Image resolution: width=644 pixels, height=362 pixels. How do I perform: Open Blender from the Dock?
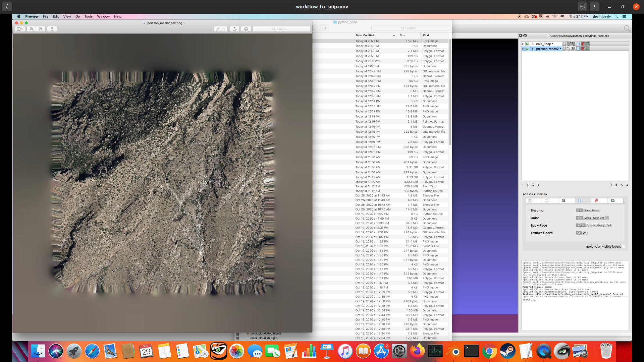coord(453,351)
